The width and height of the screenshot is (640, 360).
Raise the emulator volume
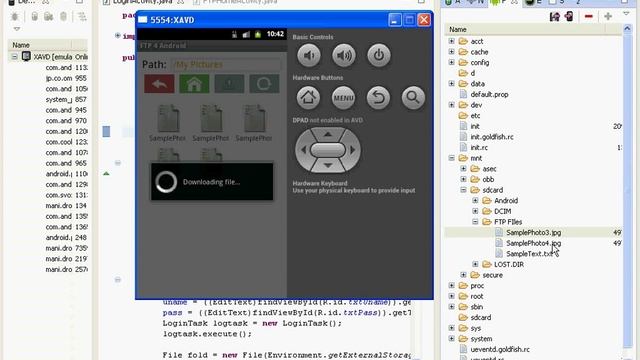coord(344,55)
